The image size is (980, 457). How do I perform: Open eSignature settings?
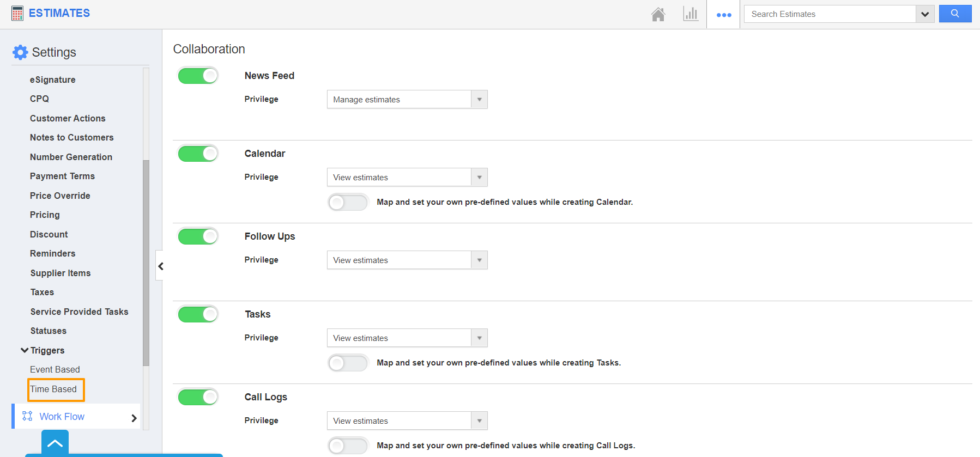click(53, 80)
